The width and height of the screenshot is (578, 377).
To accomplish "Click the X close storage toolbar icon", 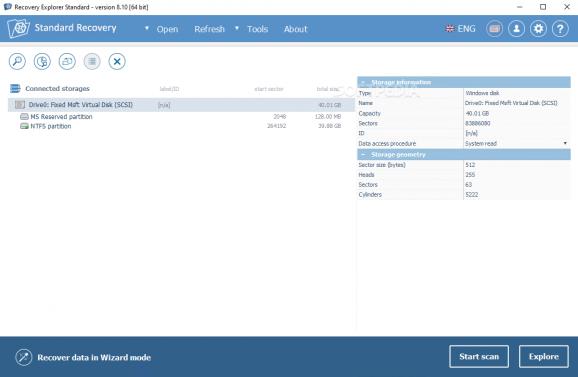I will pos(117,61).
